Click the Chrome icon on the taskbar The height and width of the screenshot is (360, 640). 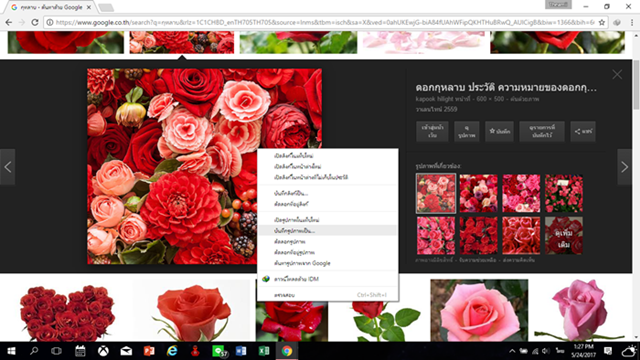(287, 351)
